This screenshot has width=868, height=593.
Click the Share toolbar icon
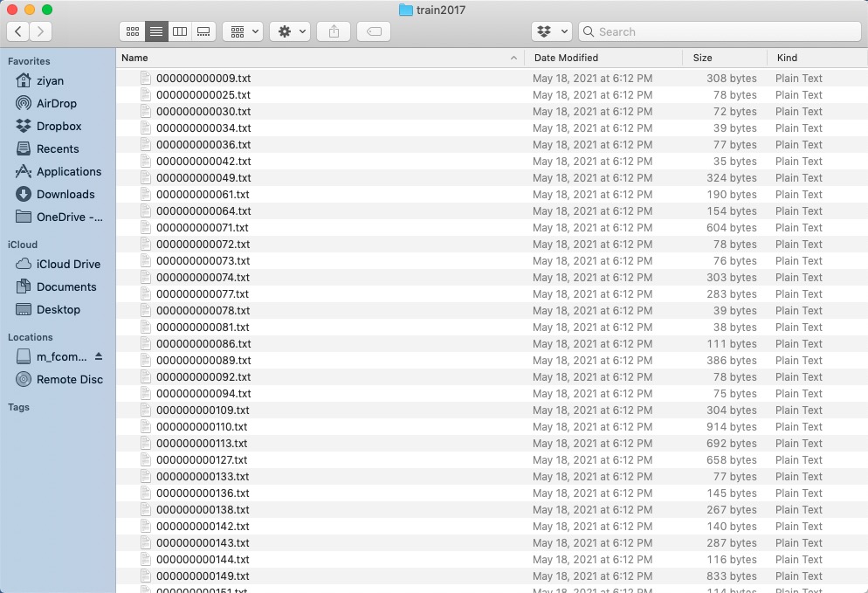[x=334, y=31]
